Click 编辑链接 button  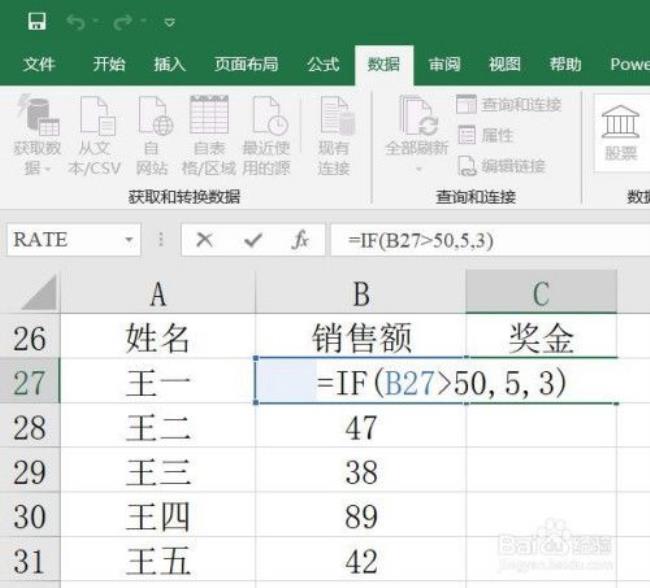point(502,166)
